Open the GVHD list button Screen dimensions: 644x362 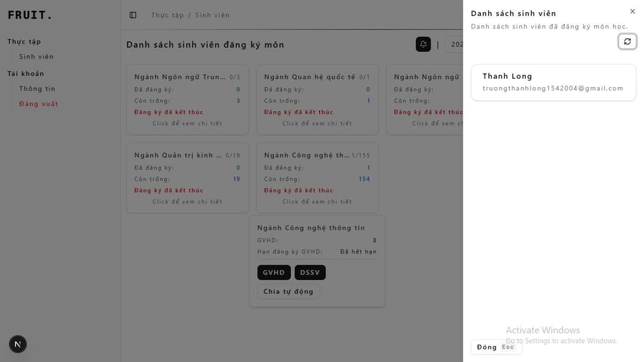tap(274, 273)
